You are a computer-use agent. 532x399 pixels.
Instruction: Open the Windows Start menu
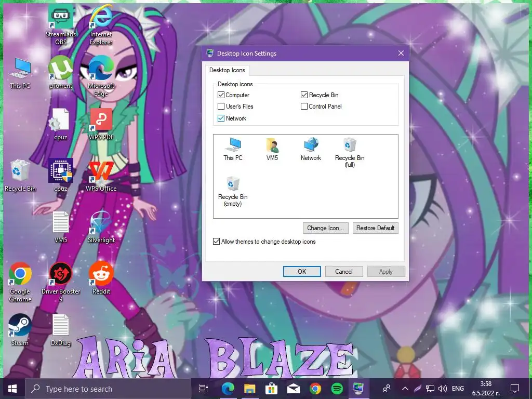click(x=12, y=389)
